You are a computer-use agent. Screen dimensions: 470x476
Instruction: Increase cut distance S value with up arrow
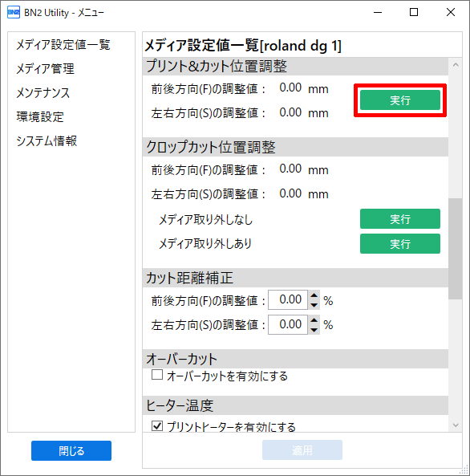[x=314, y=320]
